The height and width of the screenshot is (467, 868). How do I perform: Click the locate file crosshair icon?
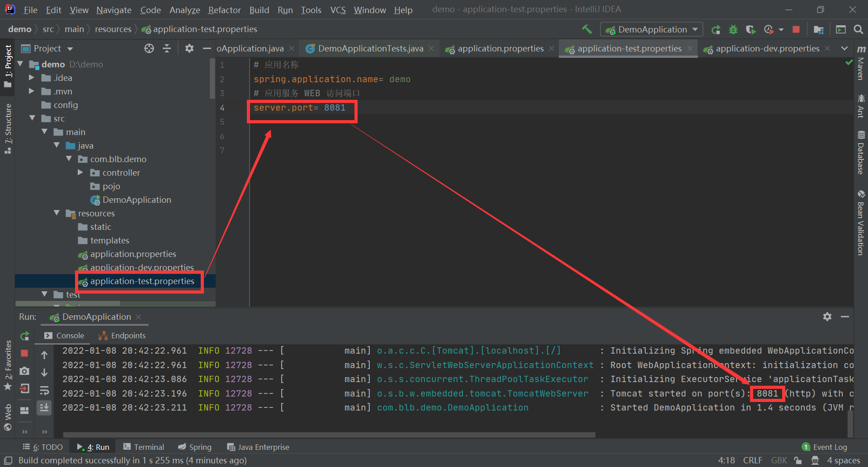click(149, 48)
